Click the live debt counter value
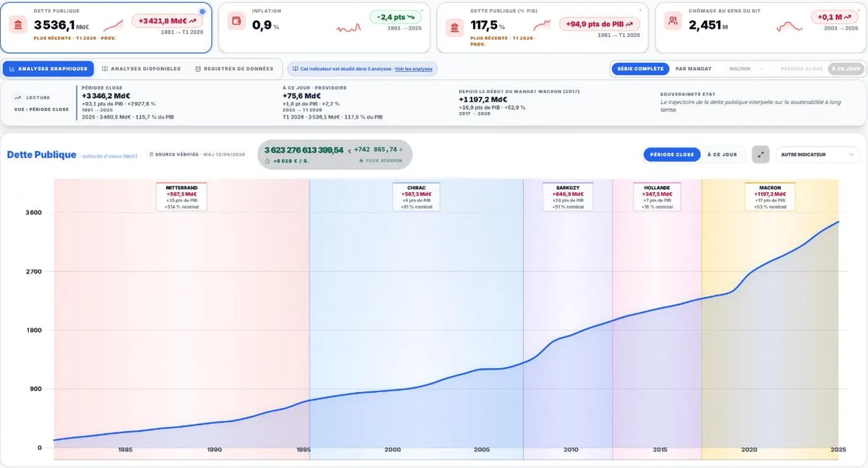This screenshot has height=468, width=868. click(304, 150)
